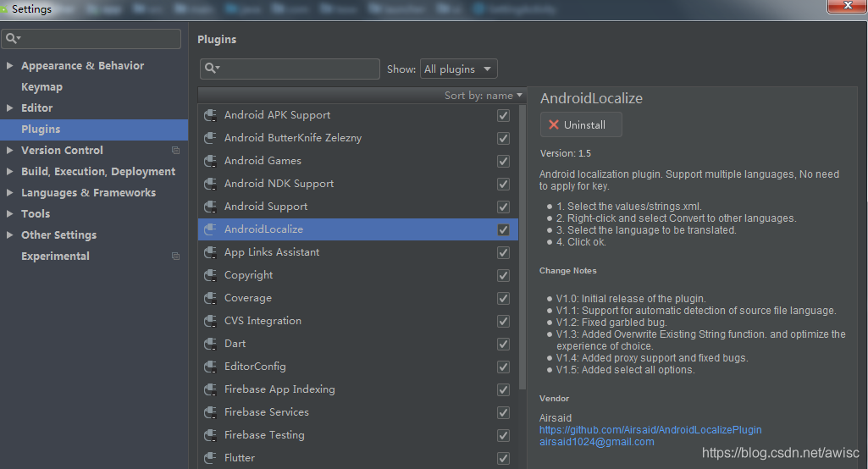Click the plugin search magnifier icon

(212, 69)
